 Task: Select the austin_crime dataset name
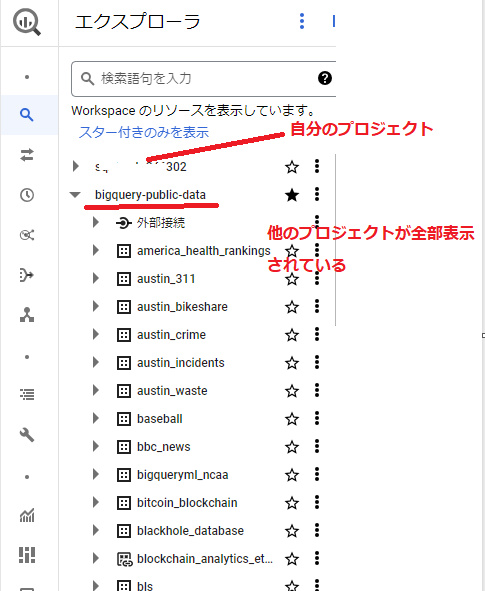(171, 335)
